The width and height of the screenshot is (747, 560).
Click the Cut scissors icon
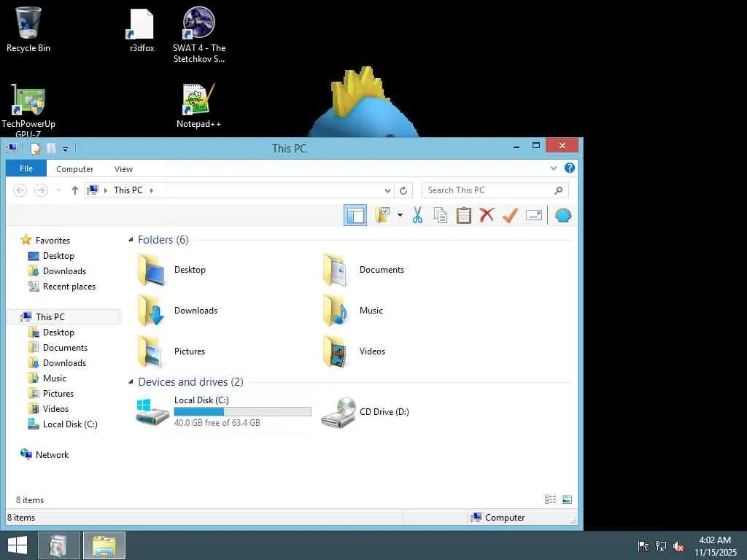418,215
